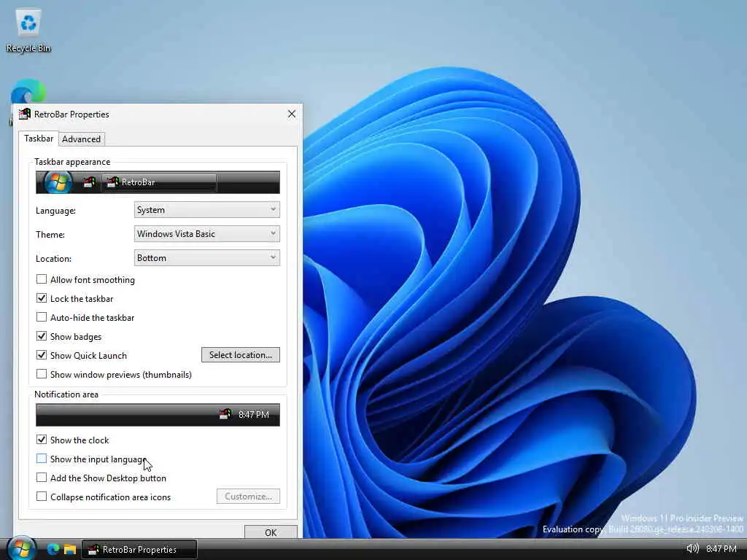This screenshot has height=560, width=747.
Task: Open the Microsoft Edge desktop shortcut
Action: (28, 90)
